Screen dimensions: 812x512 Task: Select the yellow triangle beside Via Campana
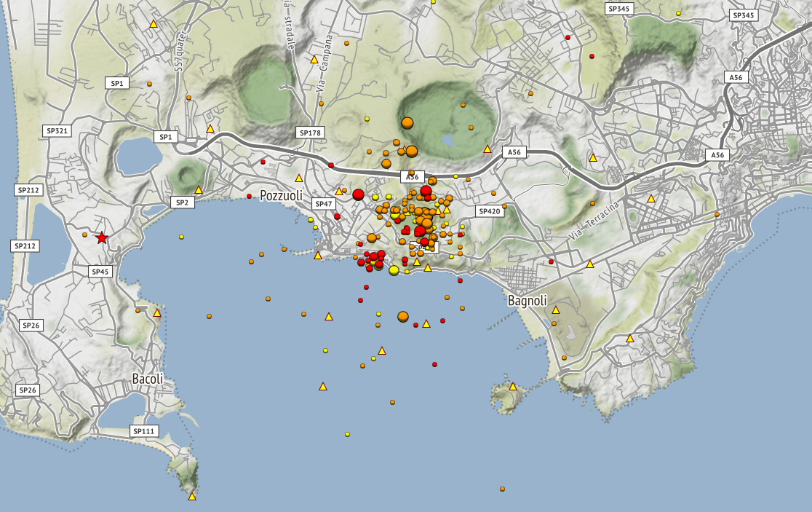(x=314, y=60)
